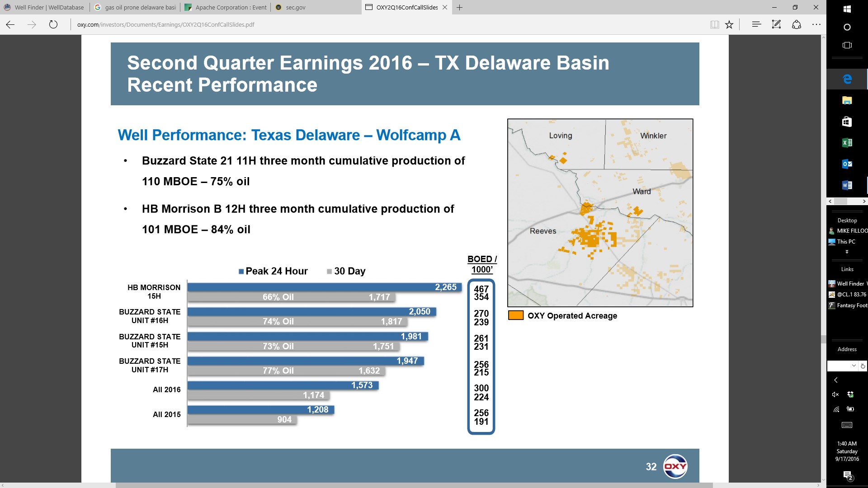This screenshot has width=868, height=488.
Task: Expand Desktop toolbar overflow chevron
Action: 847,252
